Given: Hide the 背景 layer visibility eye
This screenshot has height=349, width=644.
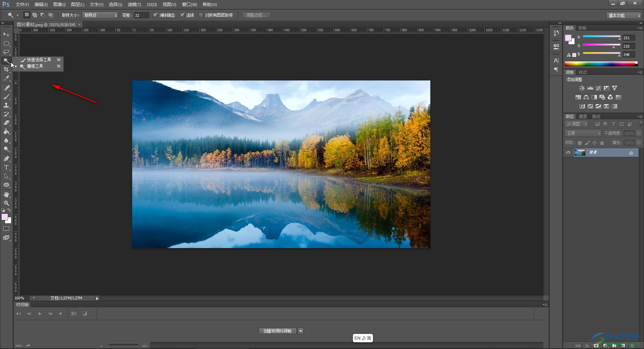Looking at the screenshot, I should pos(568,153).
